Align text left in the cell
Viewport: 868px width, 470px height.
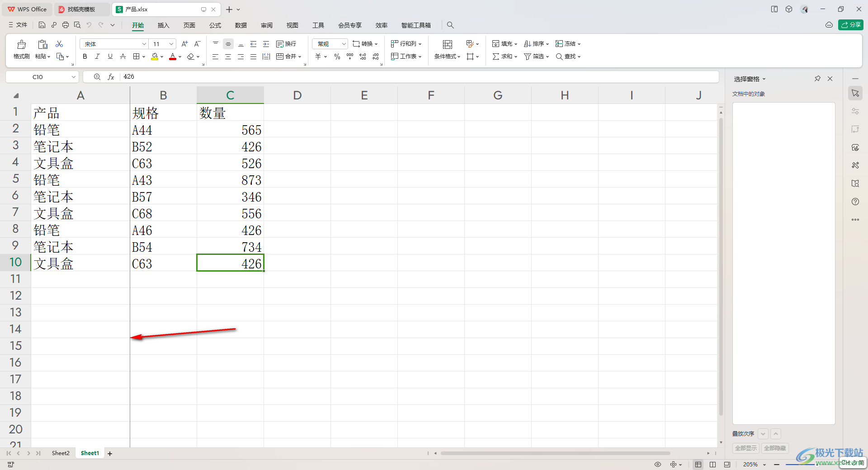point(216,56)
